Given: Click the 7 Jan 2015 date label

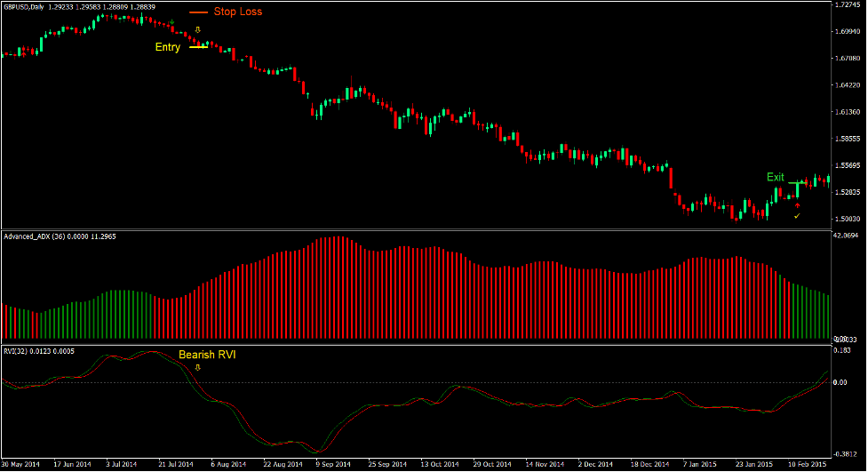Looking at the screenshot, I should tap(700, 464).
